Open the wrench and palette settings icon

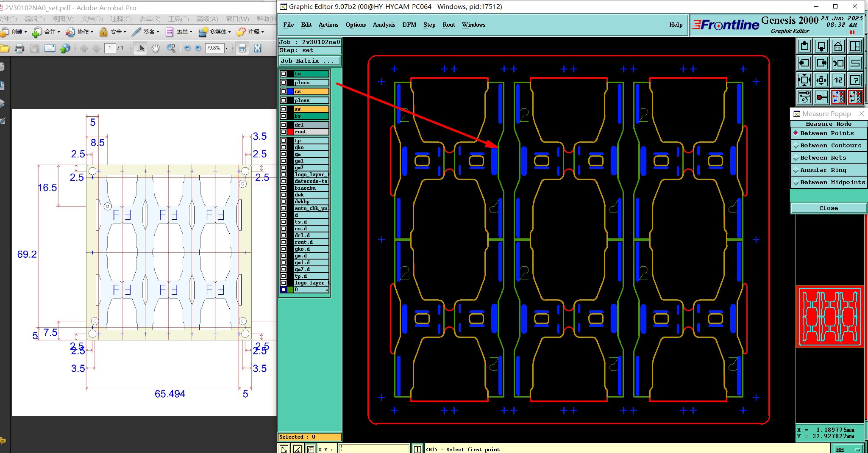click(x=804, y=97)
